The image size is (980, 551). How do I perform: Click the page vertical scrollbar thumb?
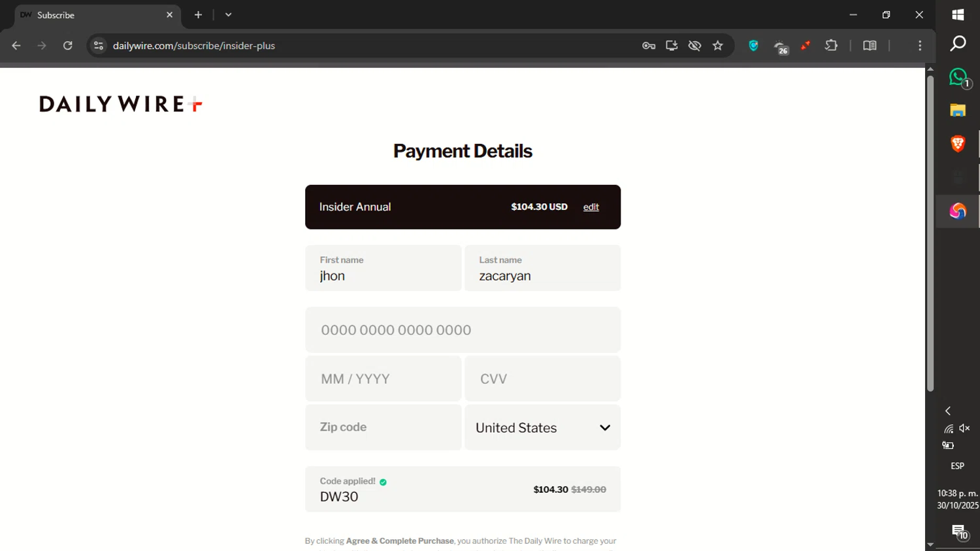[930, 234]
